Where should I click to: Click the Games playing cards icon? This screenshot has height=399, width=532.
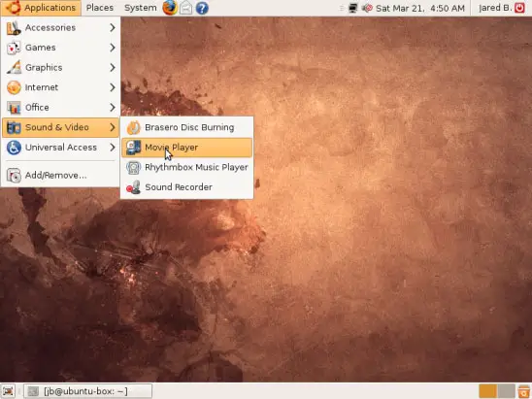[x=14, y=48]
